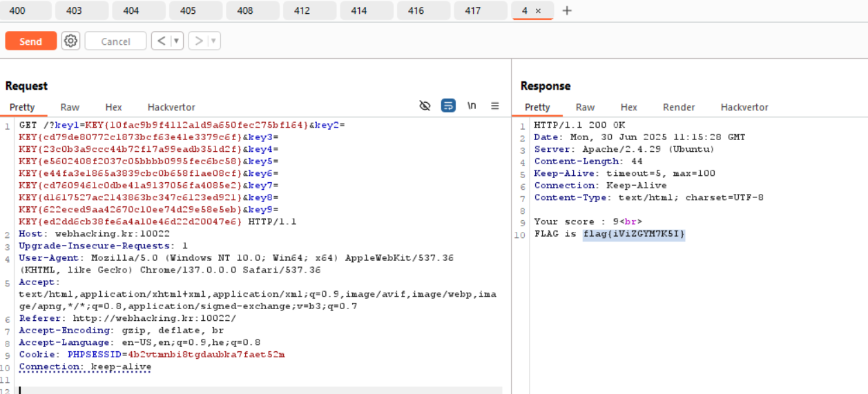Select the Request Raw view tab

point(70,107)
